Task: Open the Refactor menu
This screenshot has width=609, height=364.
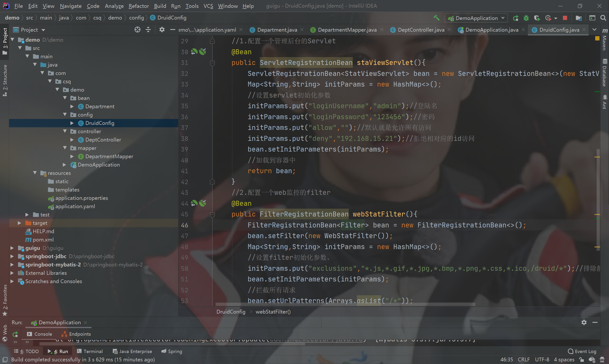Action: [139, 6]
